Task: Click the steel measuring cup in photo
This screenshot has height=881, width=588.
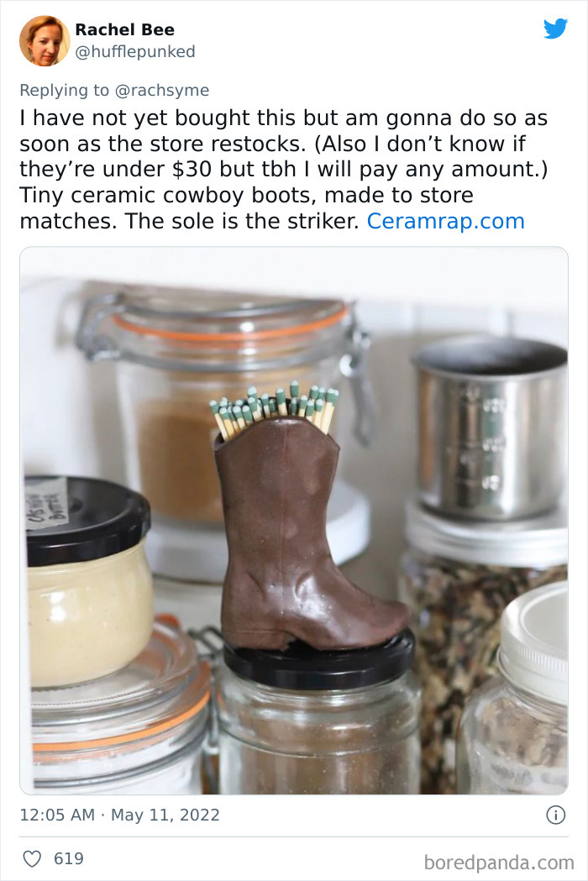Action: 491,427
